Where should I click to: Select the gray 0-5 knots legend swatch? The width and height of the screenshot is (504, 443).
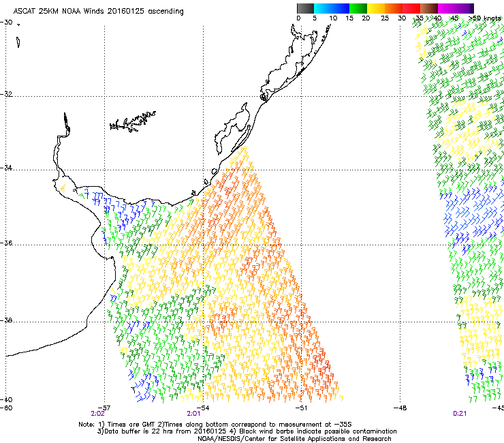pyautogui.click(x=305, y=8)
